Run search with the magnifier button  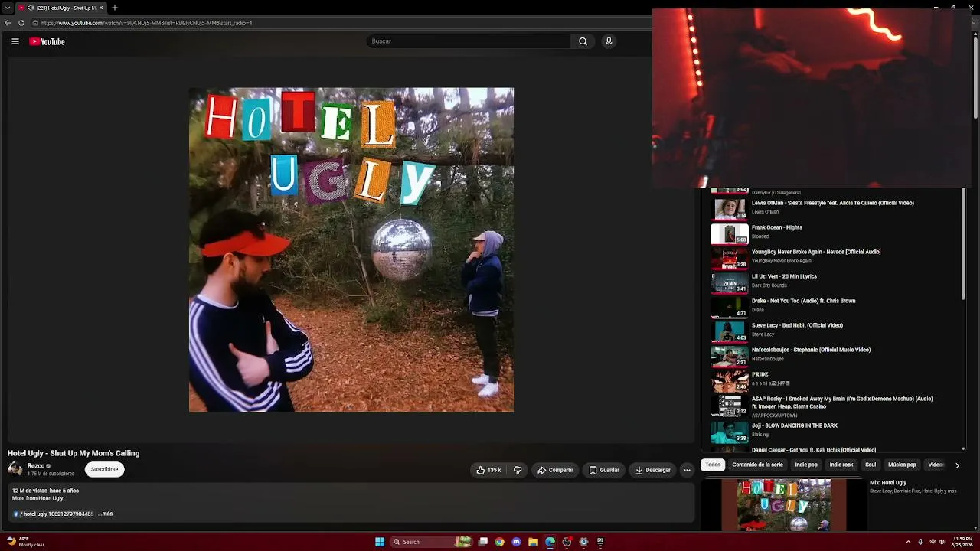pyautogui.click(x=583, y=41)
